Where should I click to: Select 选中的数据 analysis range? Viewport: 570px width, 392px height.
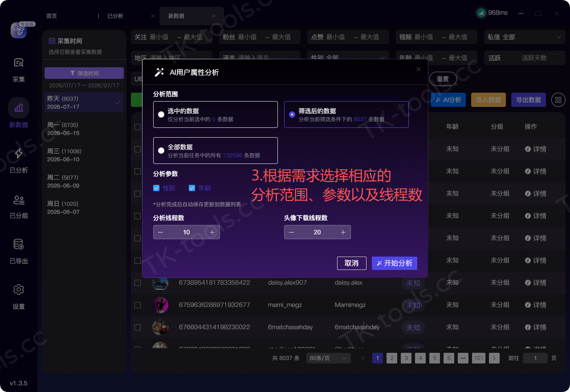click(215, 114)
